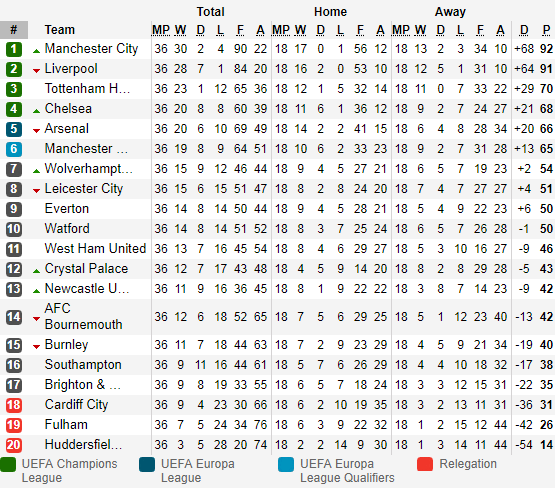Image resolution: width=555 pixels, height=488 pixels.
Task: Click the red rank 18 relegation badge
Action: 14,405
